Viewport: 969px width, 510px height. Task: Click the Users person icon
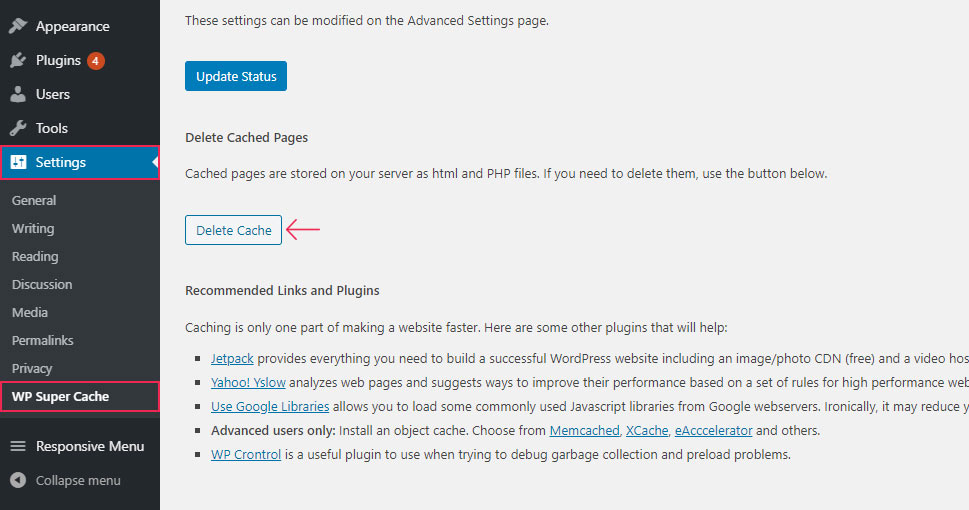click(x=18, y=94)
